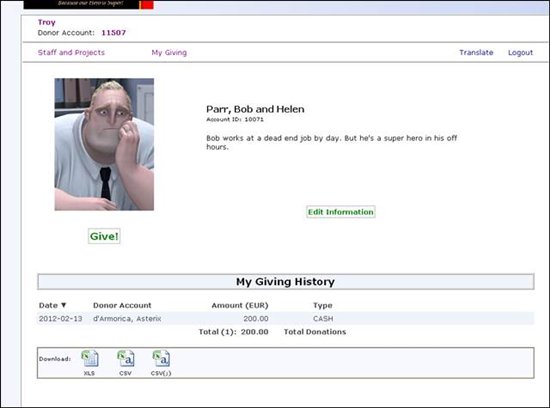
Task: Click the My Giving History header bar
Action: (286, 282)
